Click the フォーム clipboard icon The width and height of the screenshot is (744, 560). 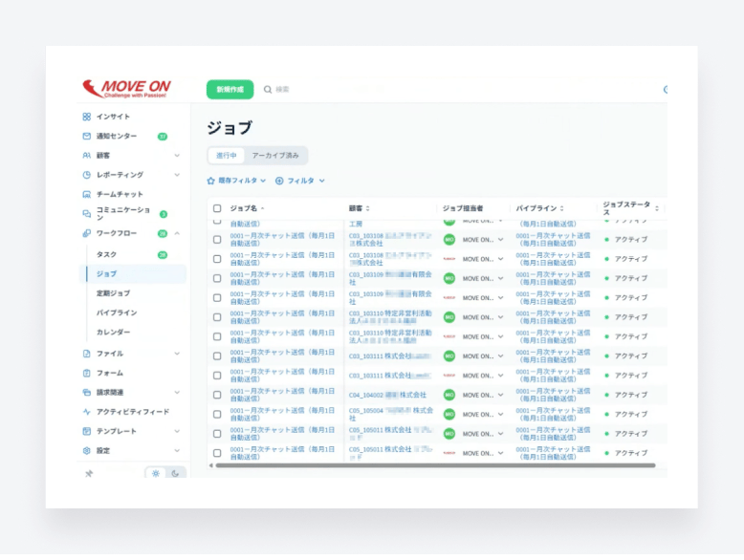[86, 373]
